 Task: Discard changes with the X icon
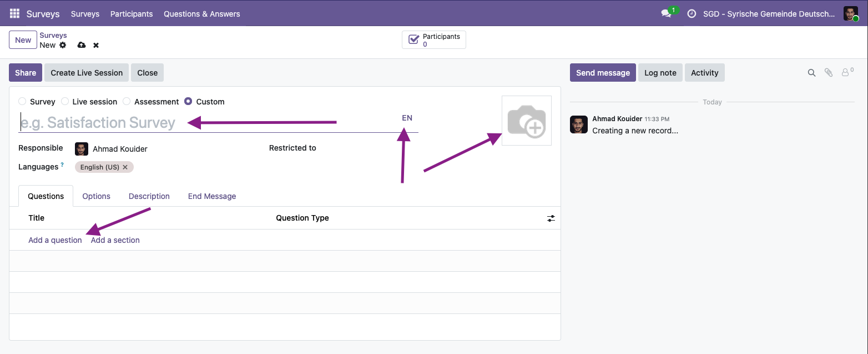(96, 45)
